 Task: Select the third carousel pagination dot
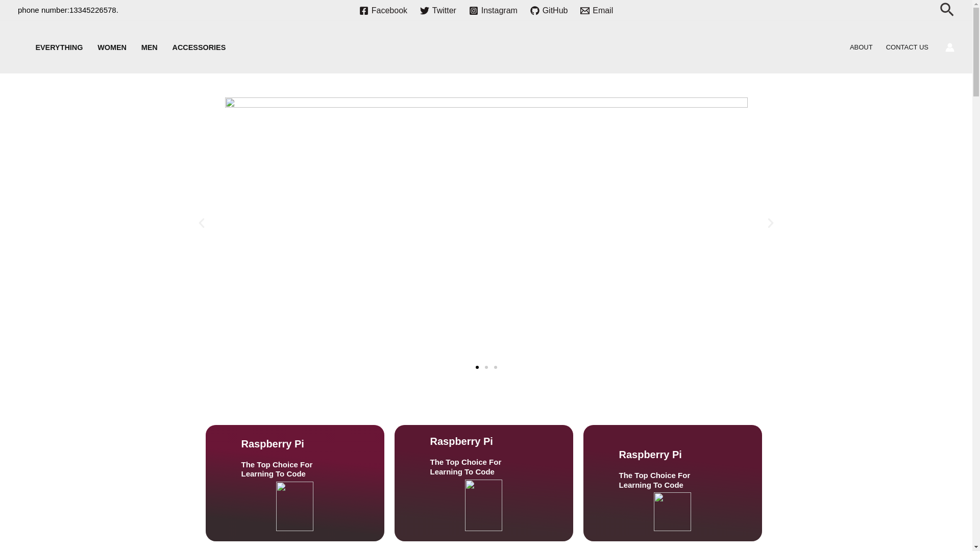pyautogui.click(x=496, y=367)
